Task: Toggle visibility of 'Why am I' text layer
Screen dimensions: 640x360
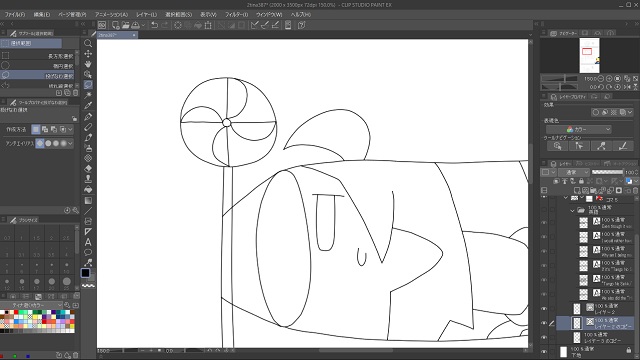Action: (544, 251)
